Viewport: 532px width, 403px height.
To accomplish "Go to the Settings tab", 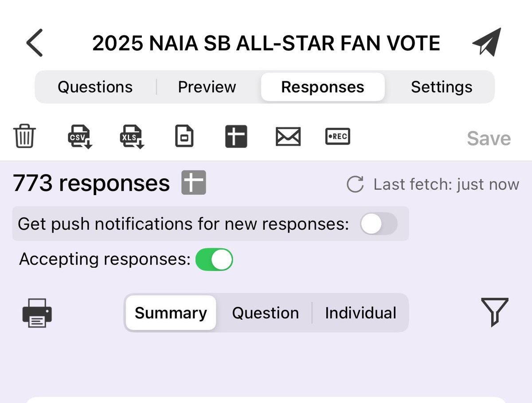I will tap(442, 87).
